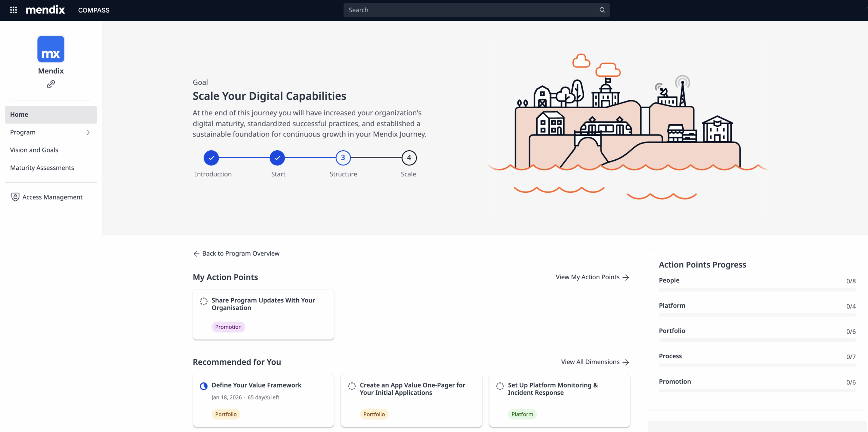This screenshot has width=868, height=432.
Task: Select the Structure step 3 circle
Action: pyautogui.click(x=343, y=158)
